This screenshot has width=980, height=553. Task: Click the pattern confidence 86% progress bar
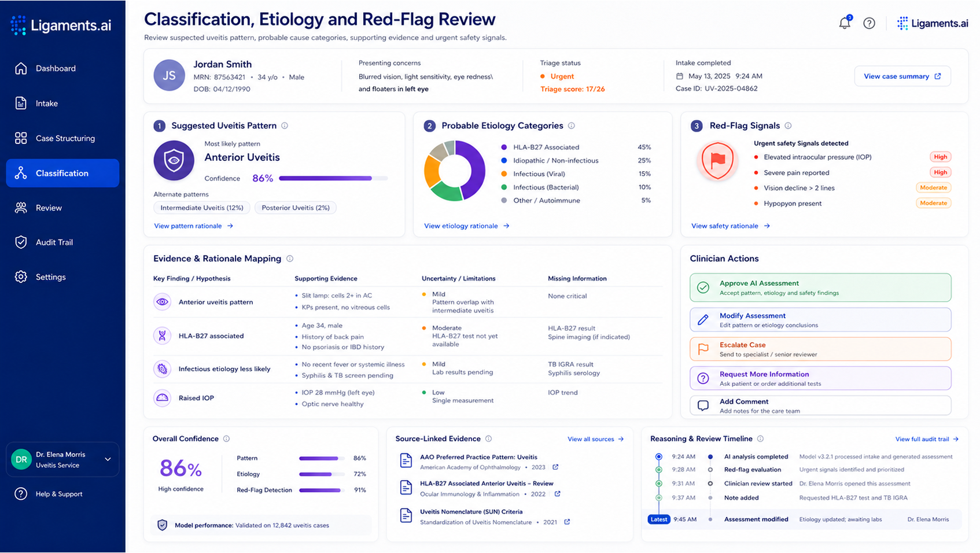[x=333, y=178]
